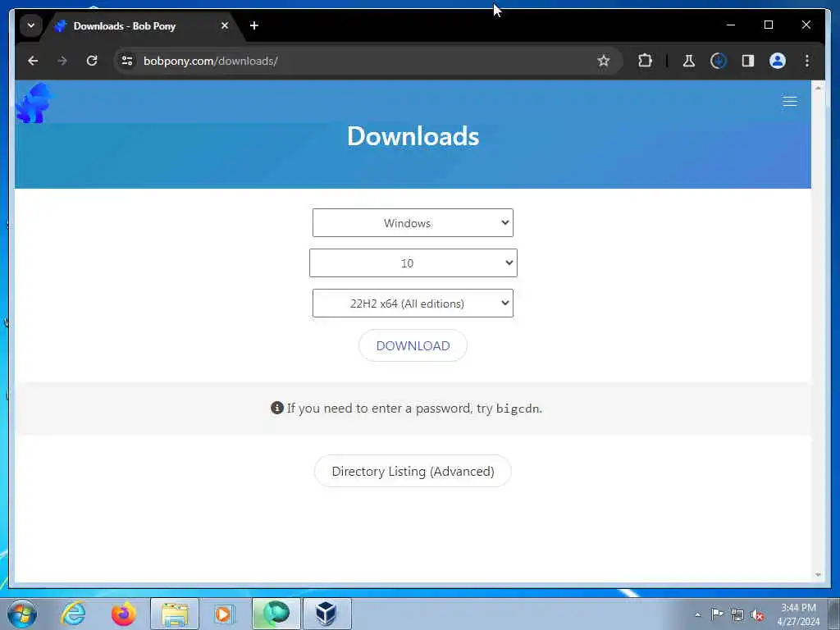Toggle the browser side panel
This screenshot has height=630, width=840.
(748, 61)
